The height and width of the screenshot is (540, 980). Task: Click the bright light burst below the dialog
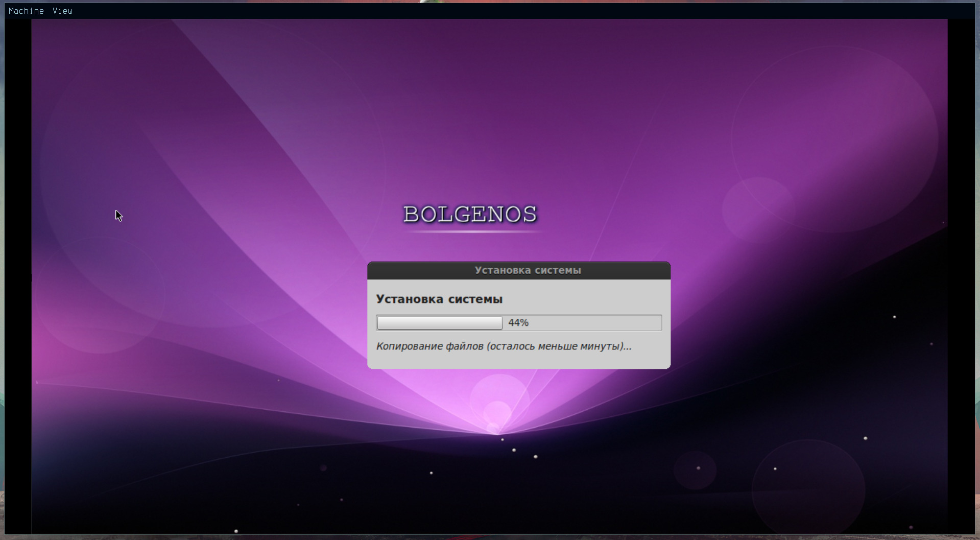coord(498,409)
